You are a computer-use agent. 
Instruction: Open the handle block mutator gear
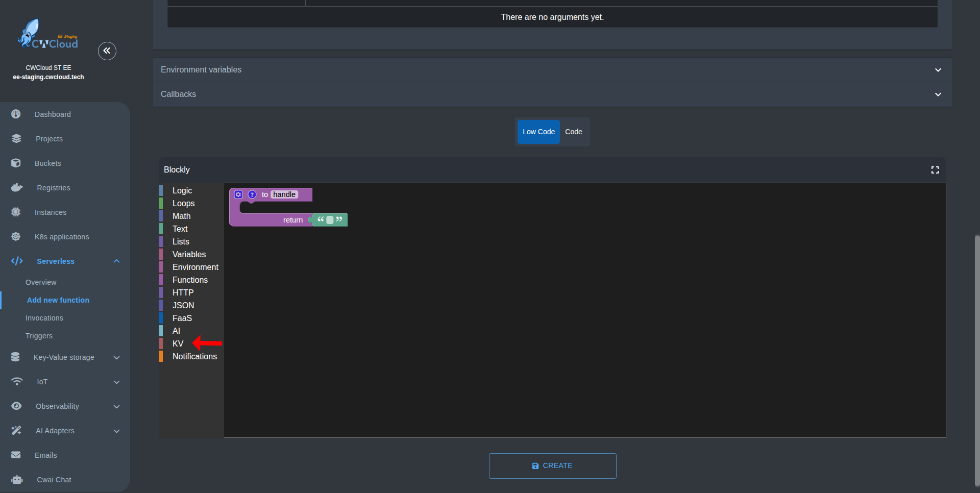click(238, 194)
